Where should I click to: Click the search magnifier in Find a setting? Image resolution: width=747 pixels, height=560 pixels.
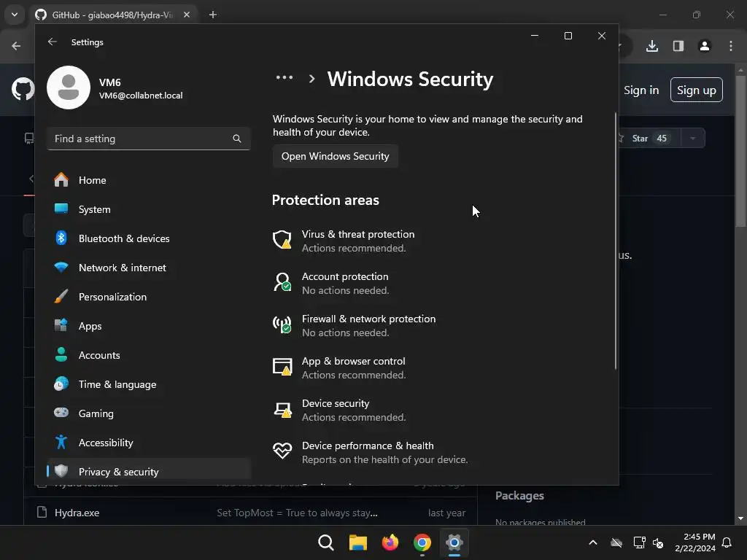point(237,139)
